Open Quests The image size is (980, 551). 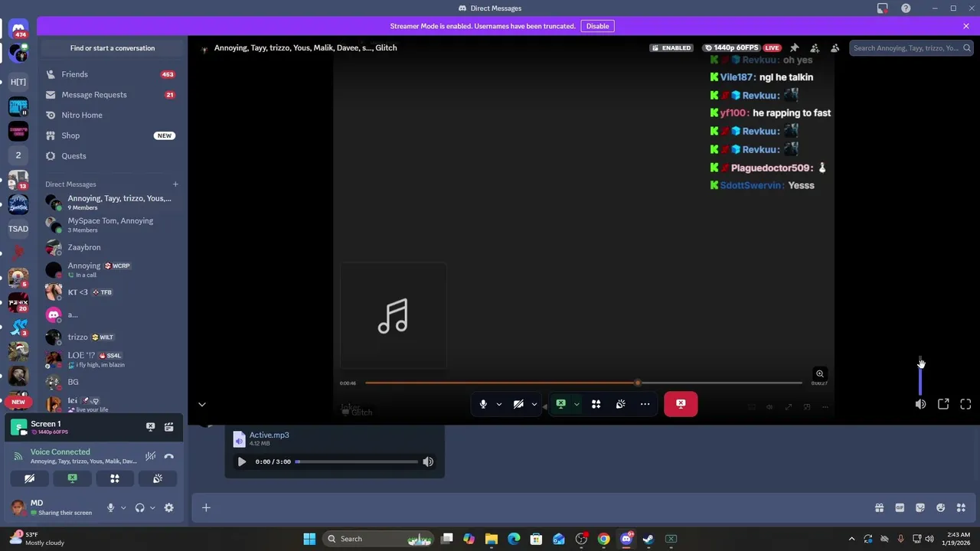click(111, 156)
